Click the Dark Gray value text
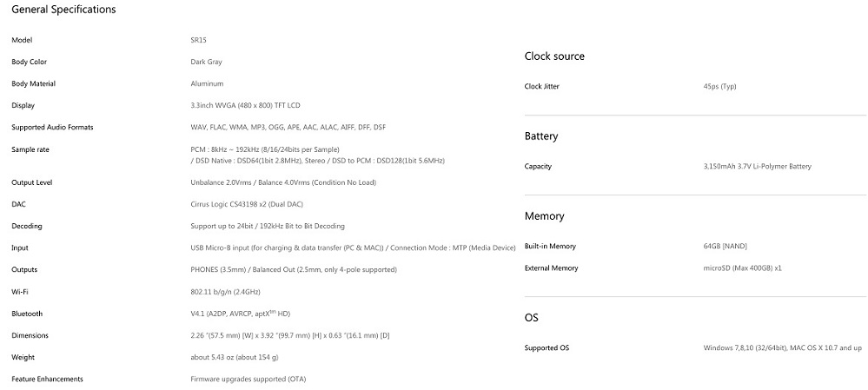The image size is (868, 390). [207, 62]
